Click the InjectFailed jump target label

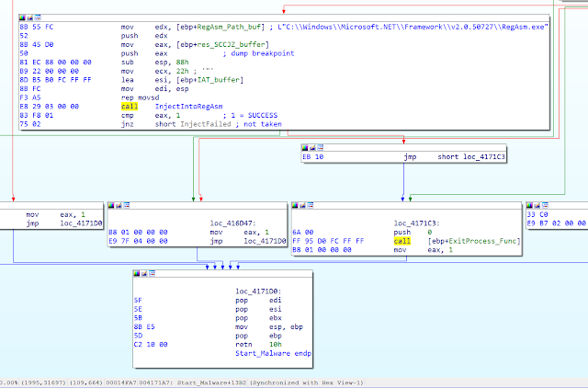[x=206, y=124]
